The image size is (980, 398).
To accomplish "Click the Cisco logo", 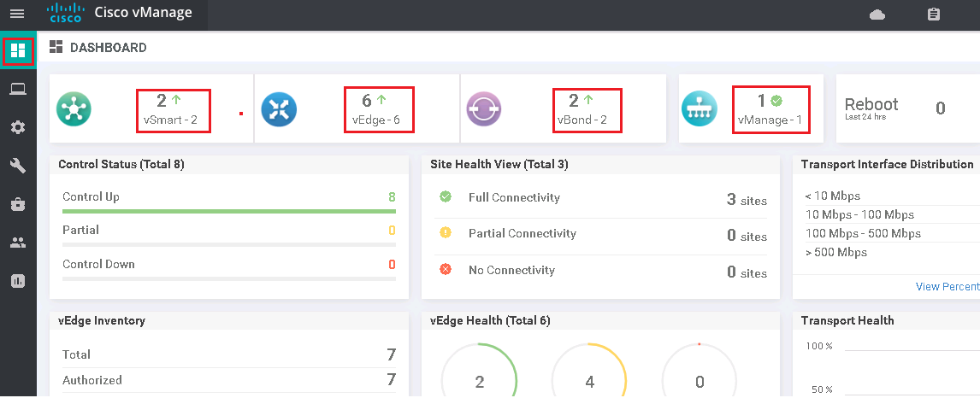I will 65,13.
